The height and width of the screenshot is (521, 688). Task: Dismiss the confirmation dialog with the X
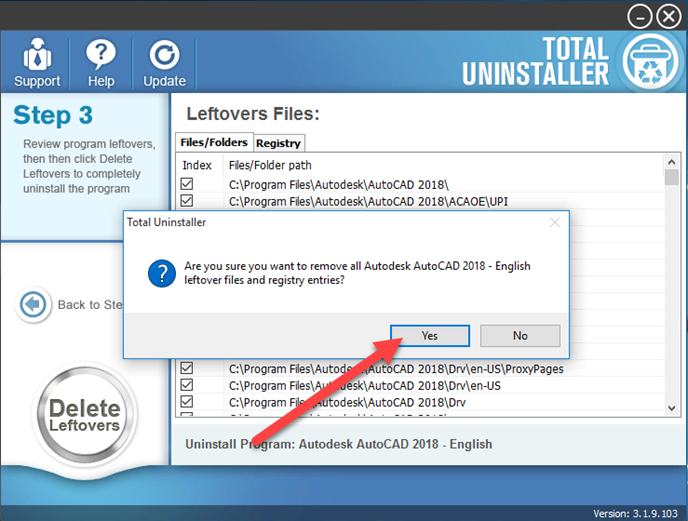pos(555,223)
